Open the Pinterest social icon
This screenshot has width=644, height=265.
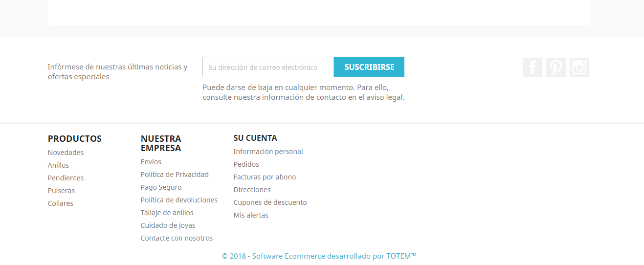[556, 67]
